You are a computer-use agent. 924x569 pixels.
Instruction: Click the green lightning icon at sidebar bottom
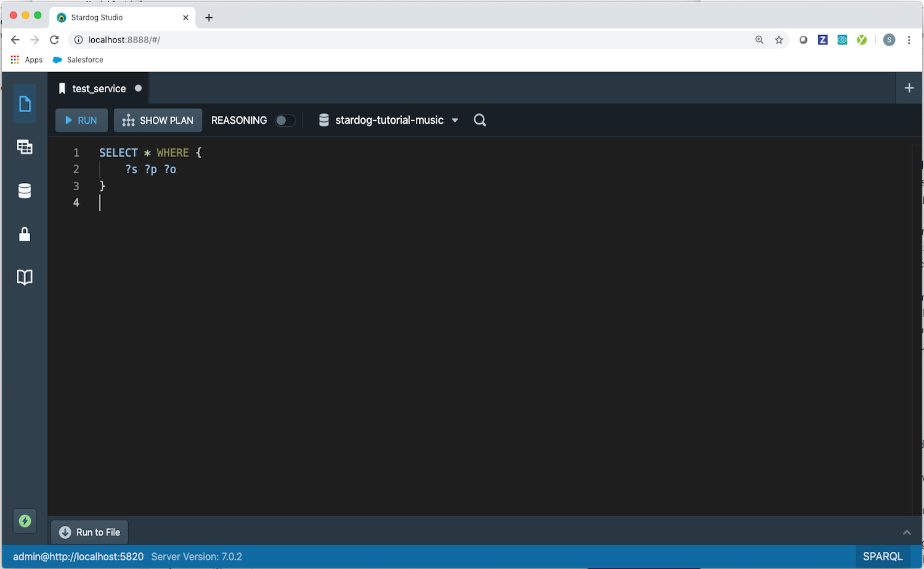(x=25, y=520)
